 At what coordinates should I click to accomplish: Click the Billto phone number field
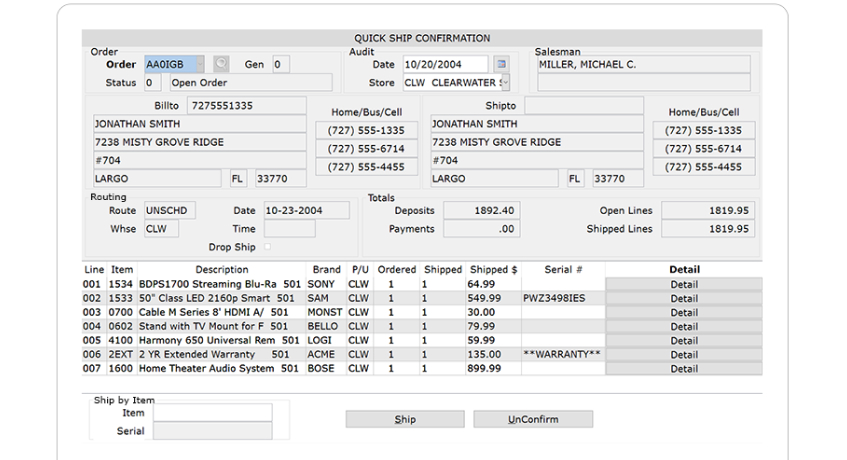pyautogui.click(x=245, y=105)
